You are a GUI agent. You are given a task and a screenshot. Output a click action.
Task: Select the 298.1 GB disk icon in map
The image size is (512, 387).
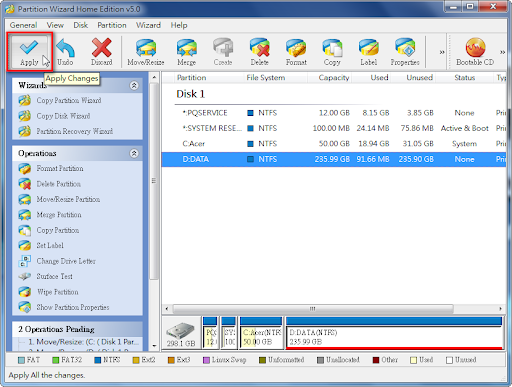(x=181, y=334)
